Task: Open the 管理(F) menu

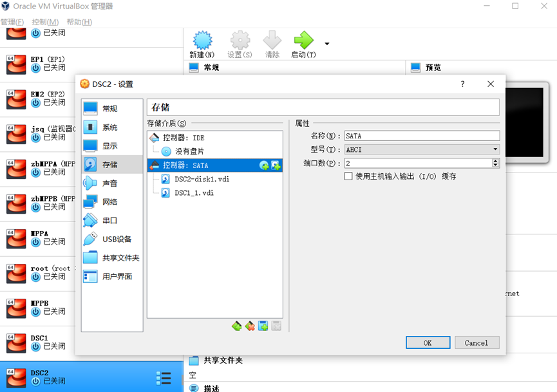Action: coord(12,22)
